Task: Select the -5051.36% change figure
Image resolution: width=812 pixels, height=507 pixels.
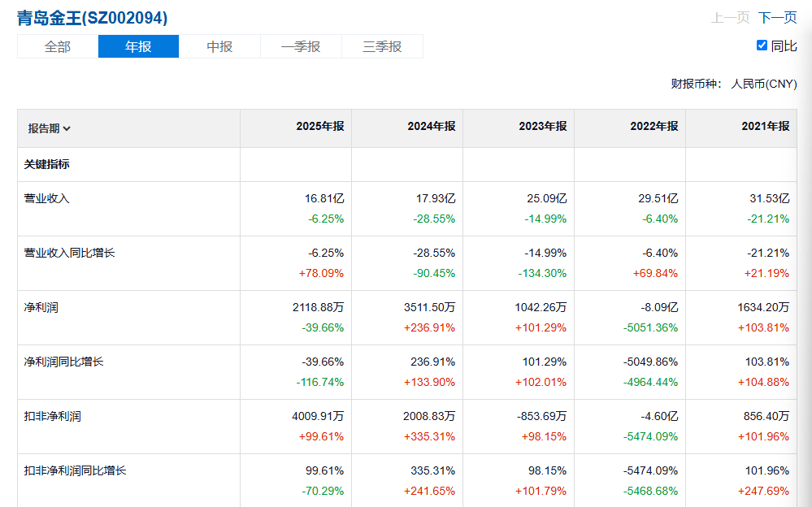Action: pyautogui.click(x=650, y=327)
